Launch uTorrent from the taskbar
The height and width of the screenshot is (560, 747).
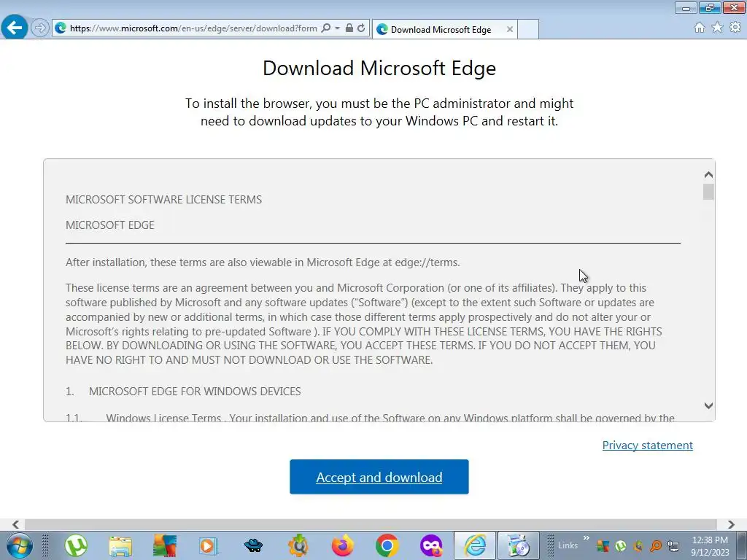tap(76, 545)
